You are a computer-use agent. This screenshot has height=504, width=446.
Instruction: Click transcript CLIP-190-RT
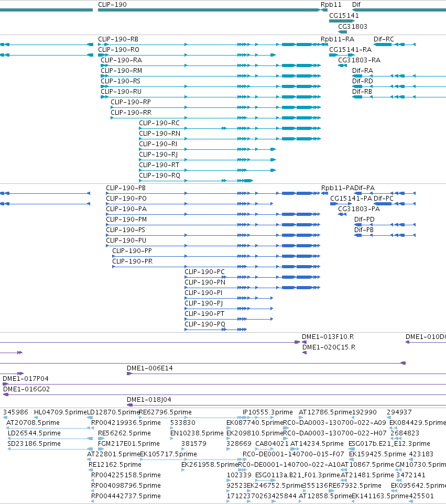click(x=159, y=165)
